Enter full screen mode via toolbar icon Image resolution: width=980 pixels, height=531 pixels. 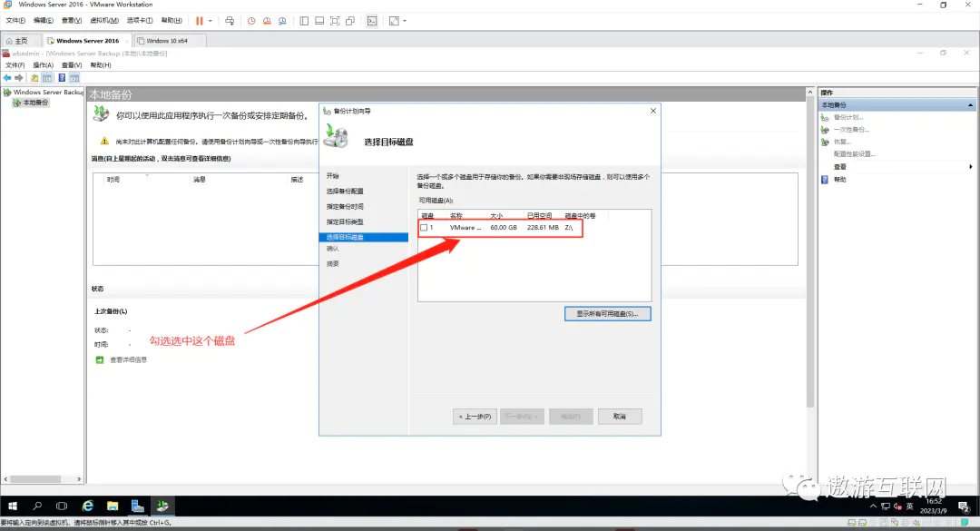(x=335, y=21)
